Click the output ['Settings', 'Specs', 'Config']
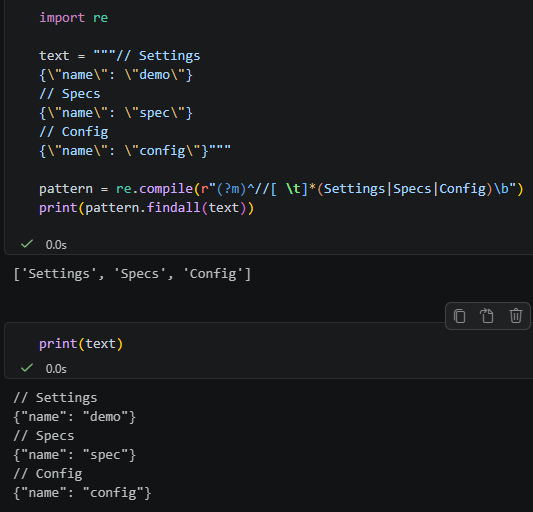533x512 pixels. (x=132, y=274)
